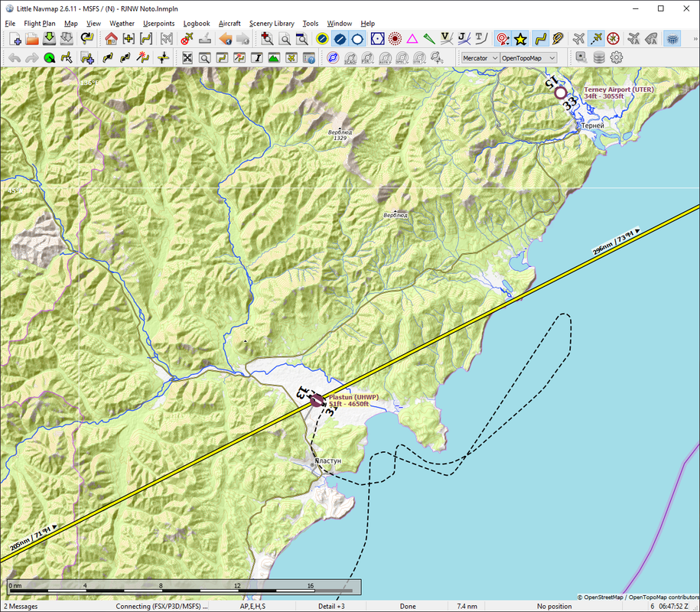Zoom out with plain magnifier
700x612 pixels.
(285, 39)
